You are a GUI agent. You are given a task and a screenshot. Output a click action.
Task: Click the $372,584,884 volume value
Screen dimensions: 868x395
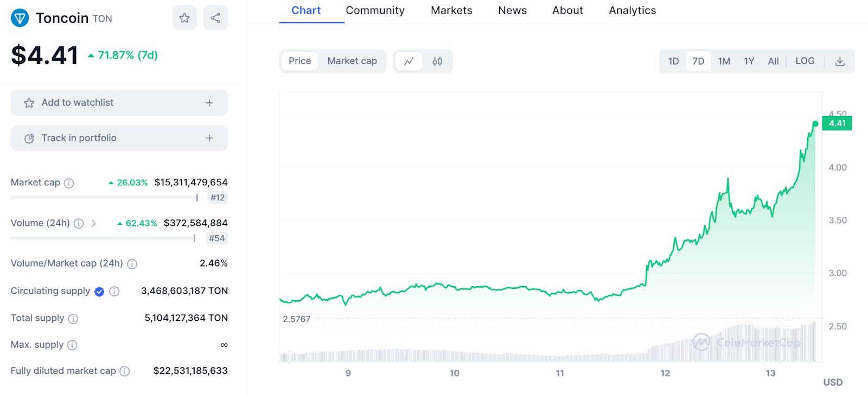pos(196,223)
